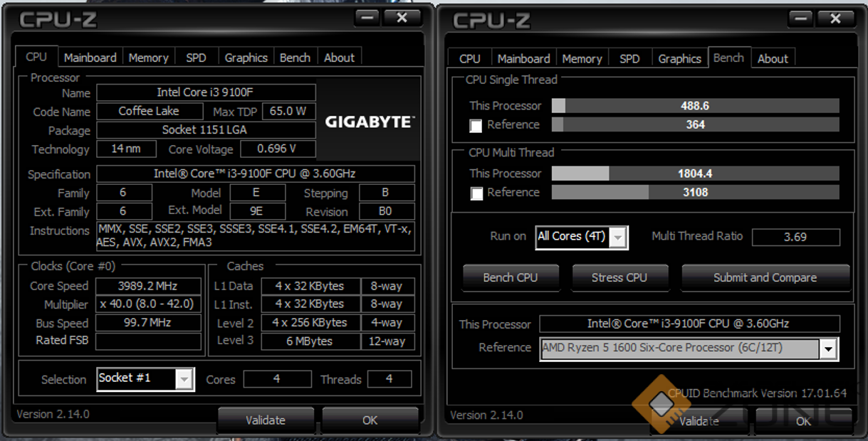Click multi thread Reference 3108 bar
868x441 pixels.
point(696,192)
